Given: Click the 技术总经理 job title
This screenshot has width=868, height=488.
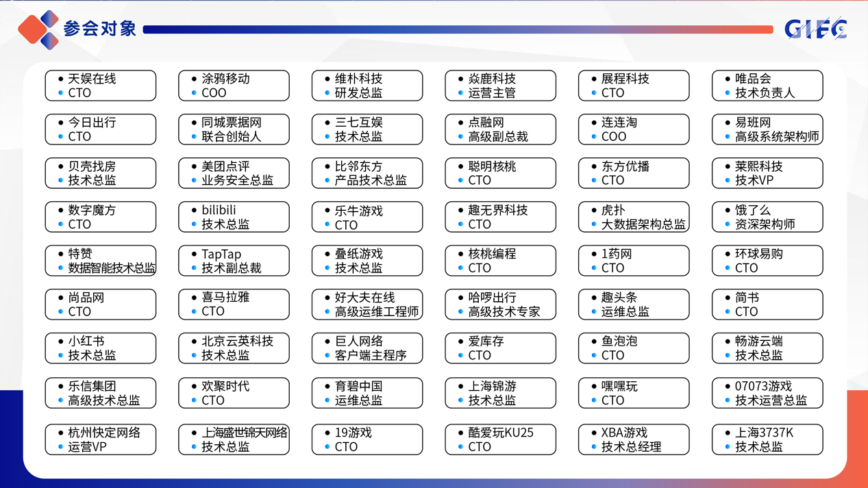Looking at the screenshot, I should click(632, 448).
